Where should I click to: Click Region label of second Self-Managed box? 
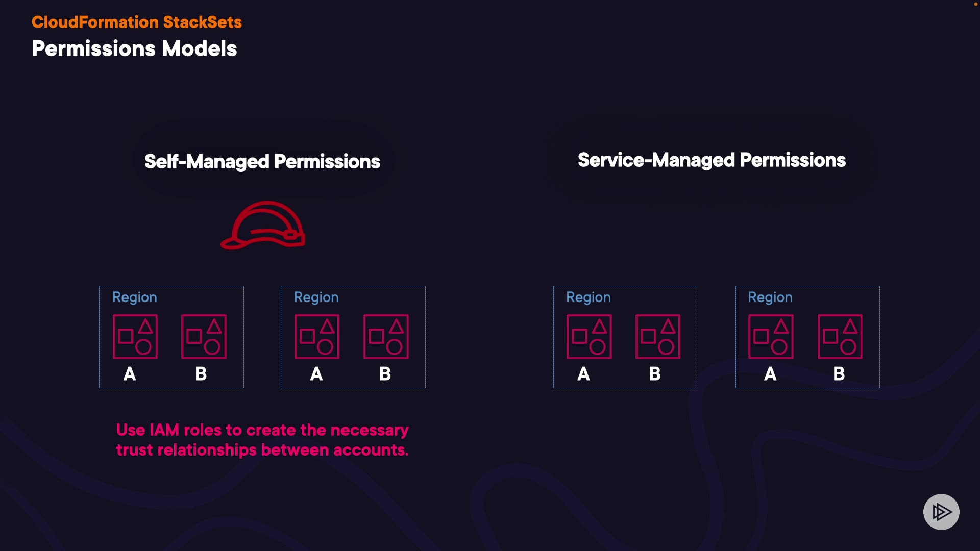click(x=316, y=297)
